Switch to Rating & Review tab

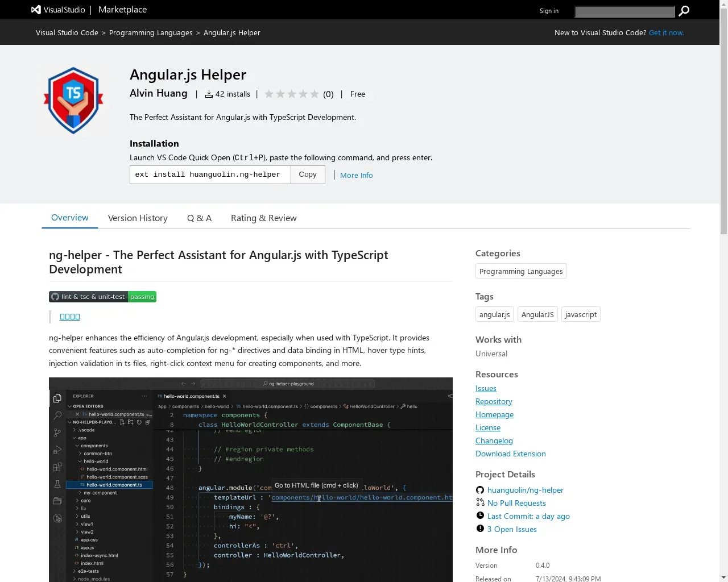[264, 218]
